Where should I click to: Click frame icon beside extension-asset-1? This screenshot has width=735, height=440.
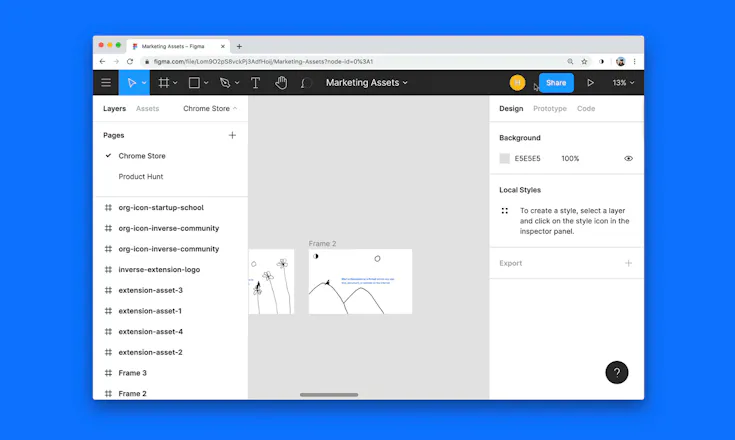pos(108,311)
